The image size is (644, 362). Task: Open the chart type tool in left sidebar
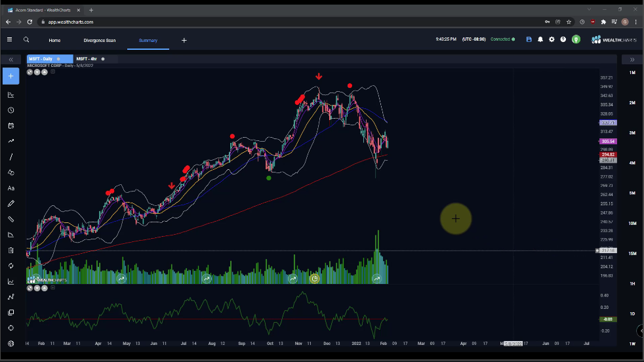coord(11,95)
